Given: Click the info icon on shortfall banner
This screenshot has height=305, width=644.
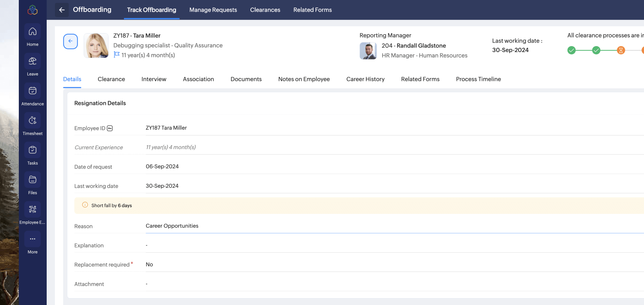Looking at the screenshot, I should coord(85,205).
